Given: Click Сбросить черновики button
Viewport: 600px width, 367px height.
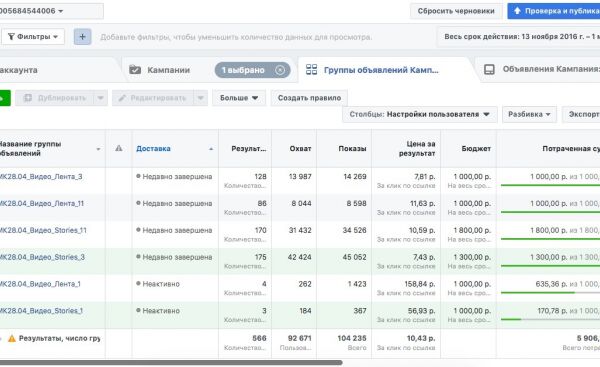Looking at the screenshot, I should point(456,11).
